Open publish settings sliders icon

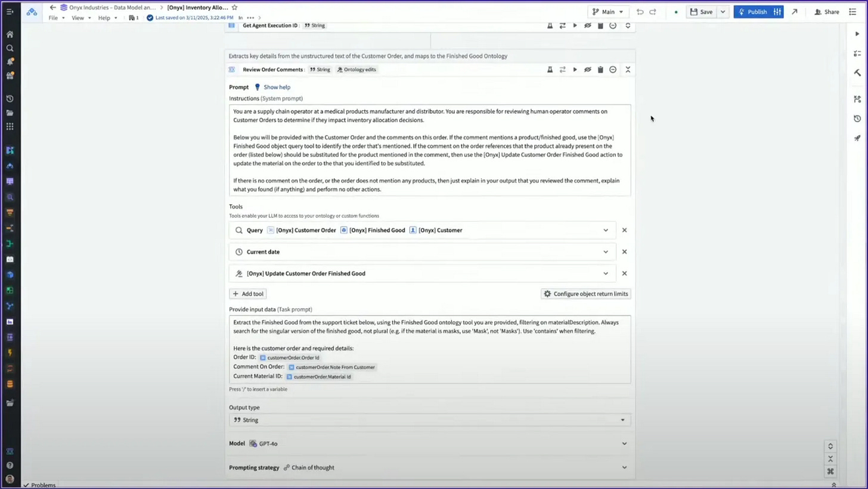coord(777,12)
